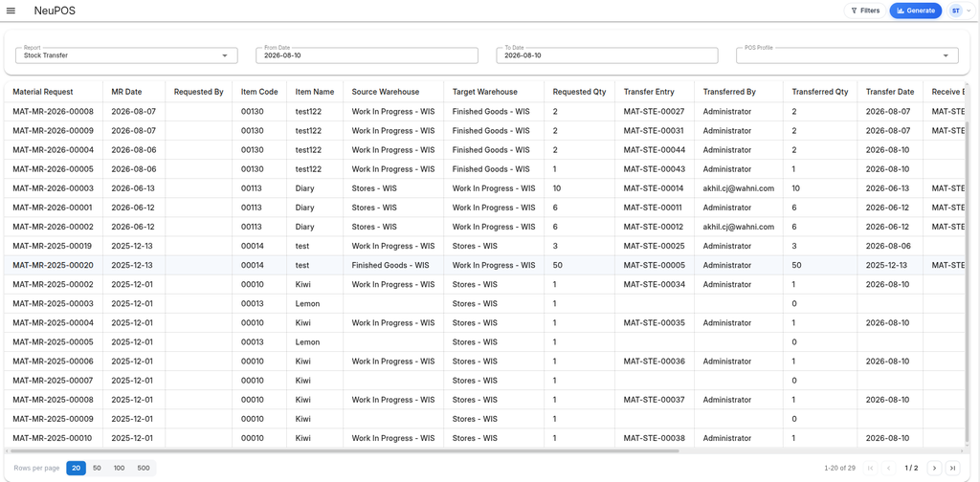
Task: Select cell MAT-MR-2025-00010
Action: (54, 438)
